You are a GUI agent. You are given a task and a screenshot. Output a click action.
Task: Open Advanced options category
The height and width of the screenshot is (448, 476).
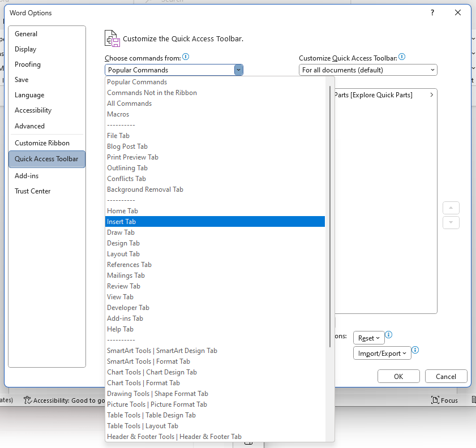(47, 126)
